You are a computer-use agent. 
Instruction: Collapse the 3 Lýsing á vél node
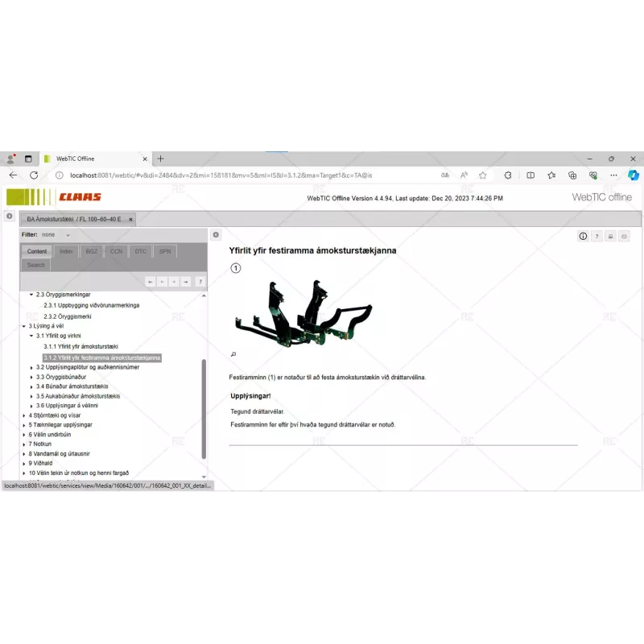coord(23,326)
